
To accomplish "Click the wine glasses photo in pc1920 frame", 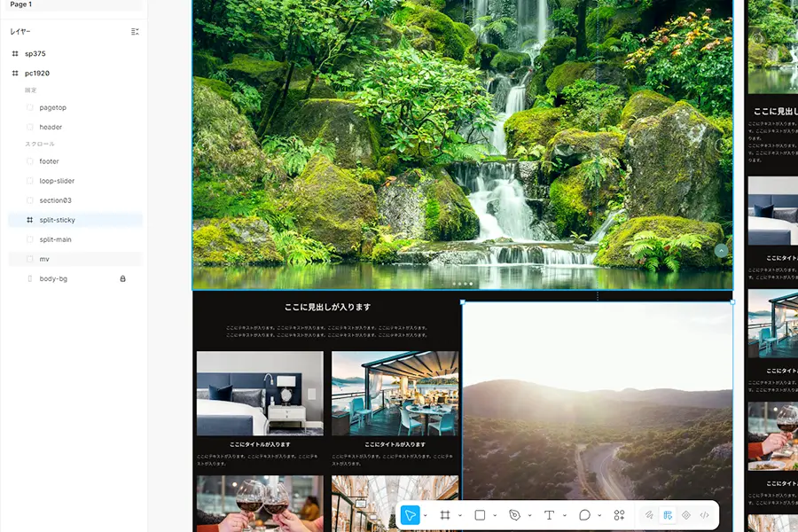I will pos(260,504).
